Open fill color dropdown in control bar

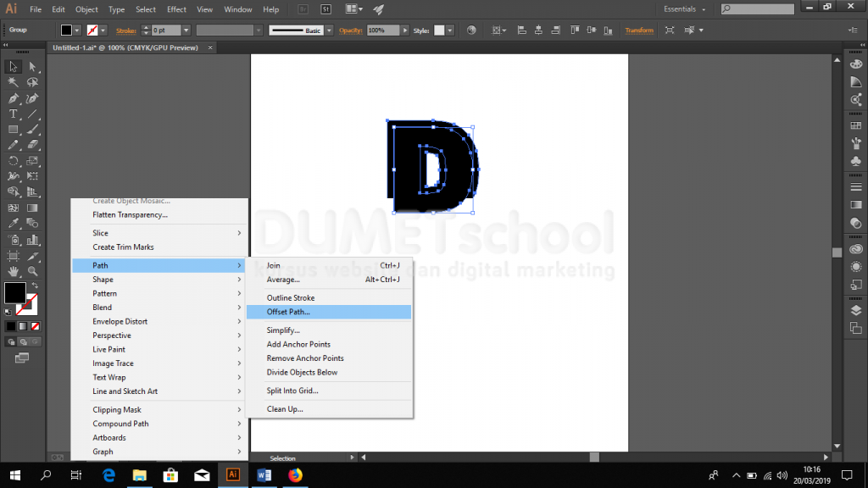click(x=77, y=30)
